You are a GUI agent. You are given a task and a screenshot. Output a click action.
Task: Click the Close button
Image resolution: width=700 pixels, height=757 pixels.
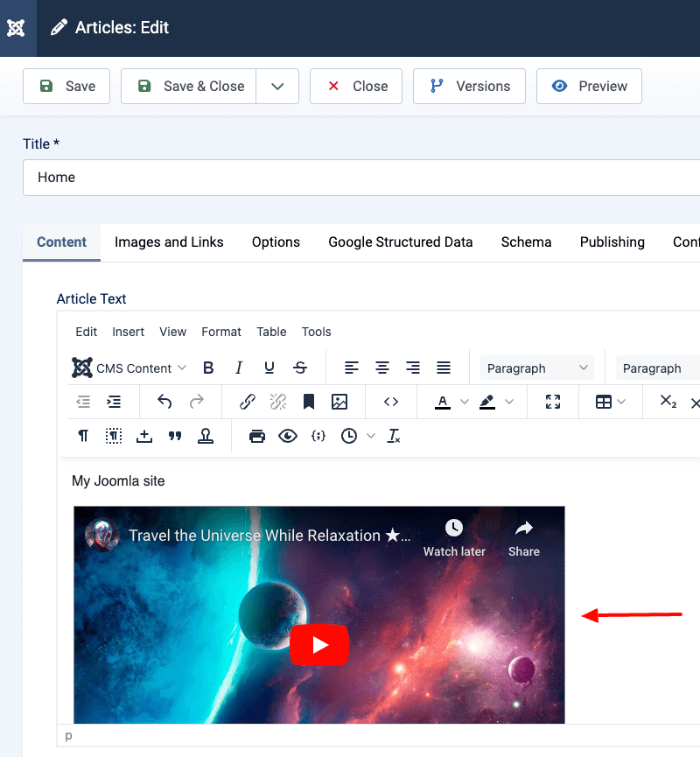click(356, 87)
